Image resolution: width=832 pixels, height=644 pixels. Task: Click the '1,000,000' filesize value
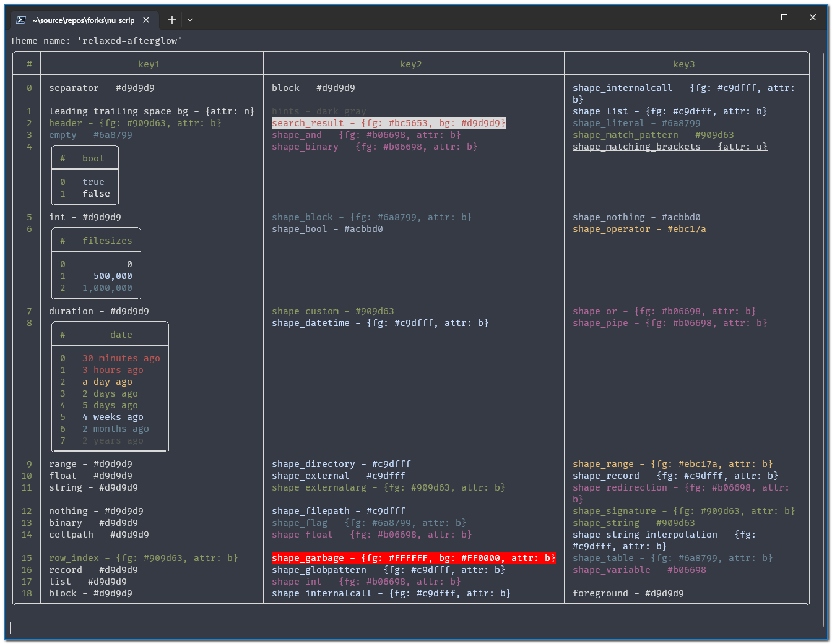tap(108, 288)
